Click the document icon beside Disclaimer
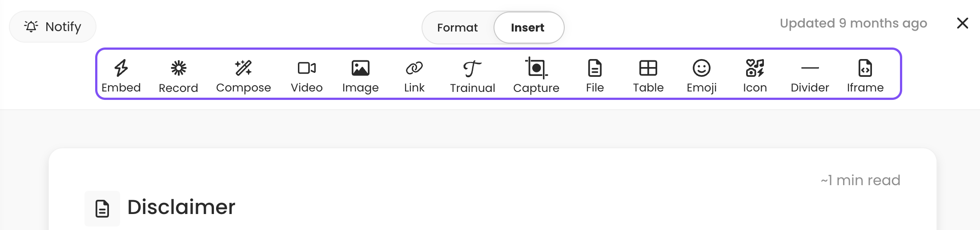 (x=102, y=208)
